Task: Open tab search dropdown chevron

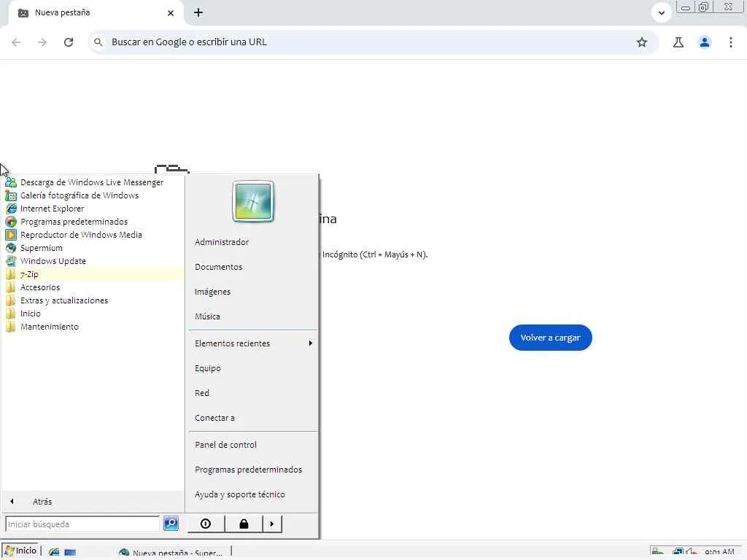Action: pyautogui.click(x=661, y=13)
